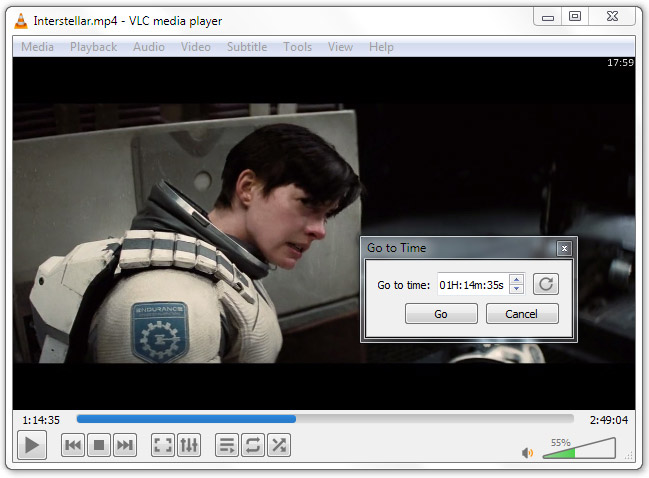Decrease go-to time with down arrow

coord(516,290)
